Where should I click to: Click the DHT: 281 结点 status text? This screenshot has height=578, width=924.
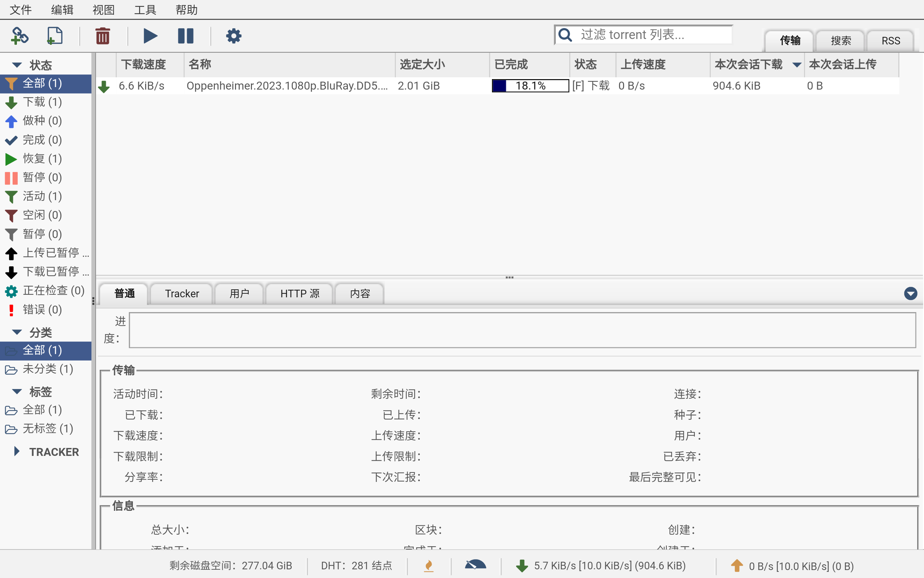[x=357, y=566]
